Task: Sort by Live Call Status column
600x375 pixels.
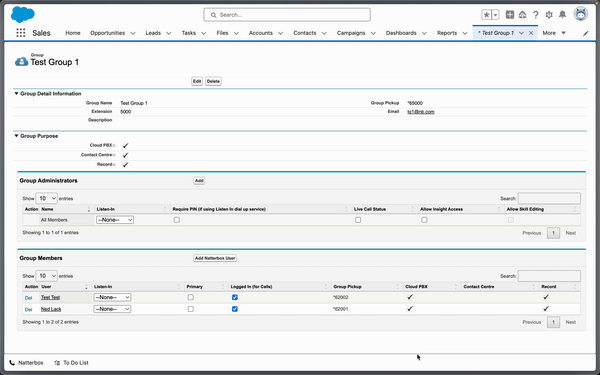Action: 384,209
